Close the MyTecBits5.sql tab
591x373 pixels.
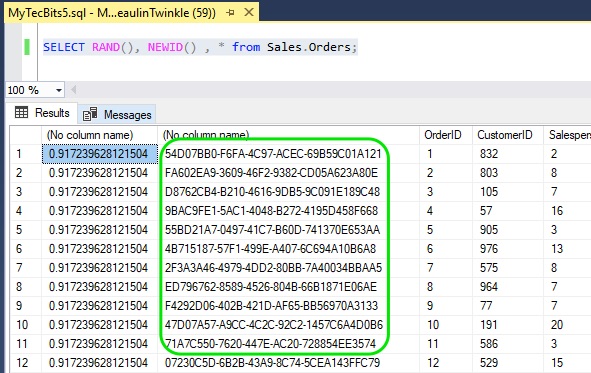(x=249, y=12)
